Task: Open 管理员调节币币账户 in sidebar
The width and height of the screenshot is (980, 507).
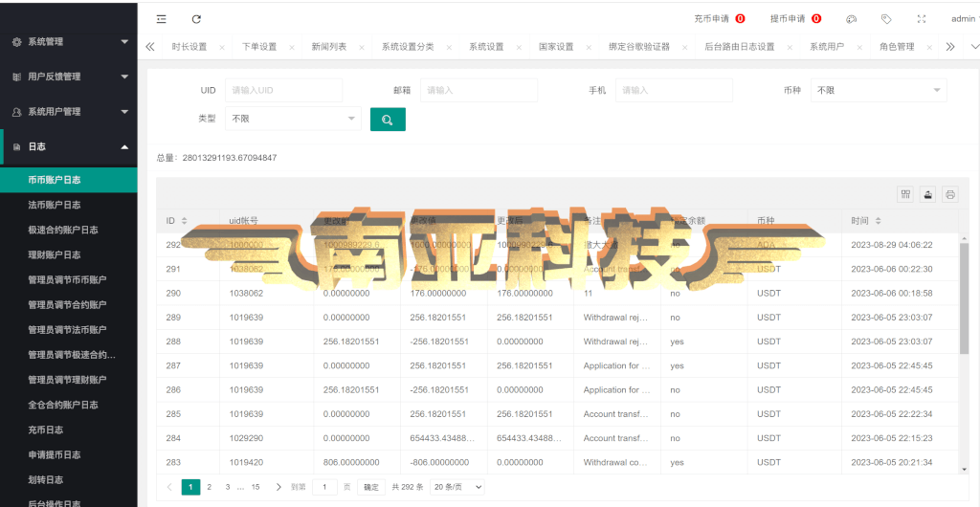Action: point(69,279)
